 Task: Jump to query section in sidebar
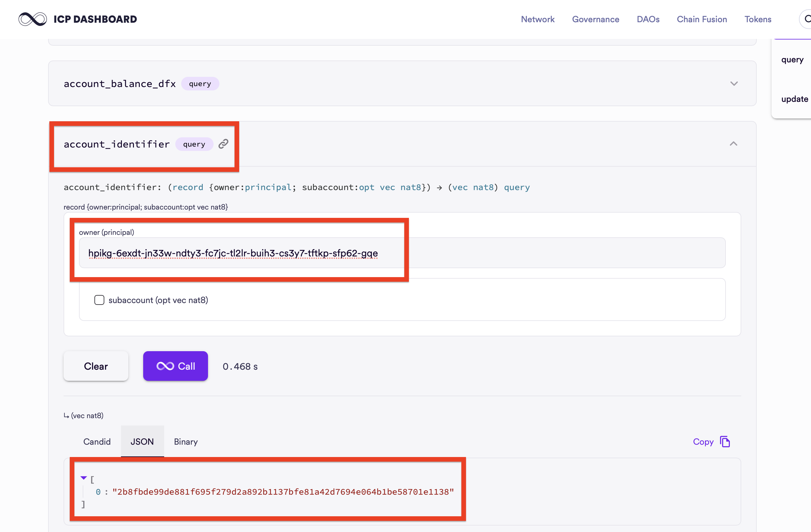[792, 60]
